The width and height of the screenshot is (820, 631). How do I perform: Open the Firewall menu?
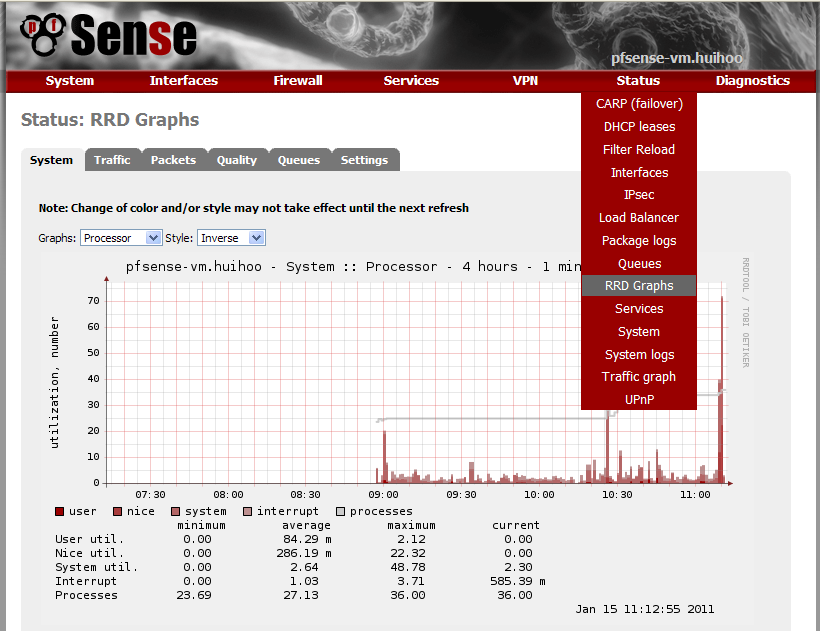[298, 81]
